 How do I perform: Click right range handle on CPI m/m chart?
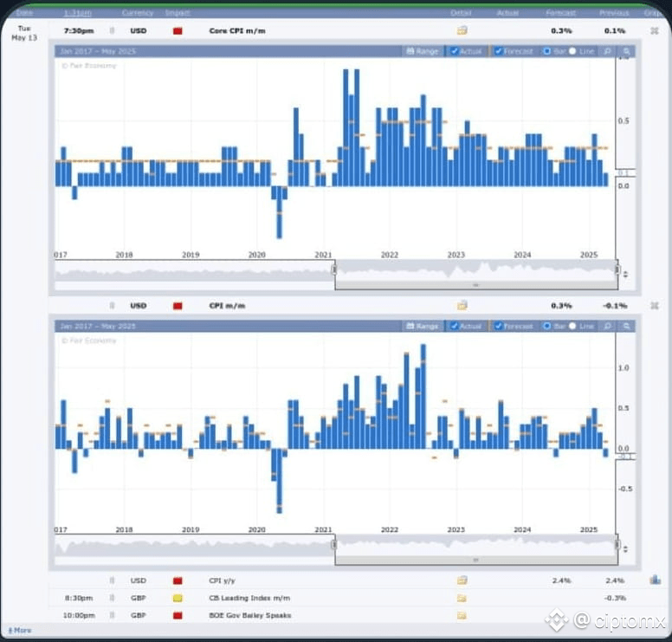[x=617, y=545]
